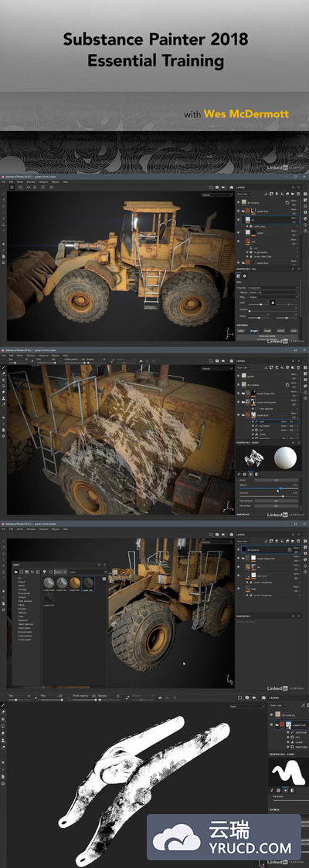The image size is (309, 868).
Task: Adjust the Contrast slider in Properties - Paint
Action: [x=269, y=497]
